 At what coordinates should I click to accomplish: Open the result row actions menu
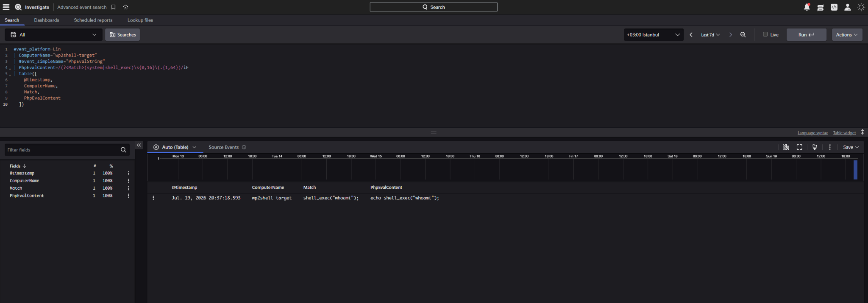(x=153, y=198)
